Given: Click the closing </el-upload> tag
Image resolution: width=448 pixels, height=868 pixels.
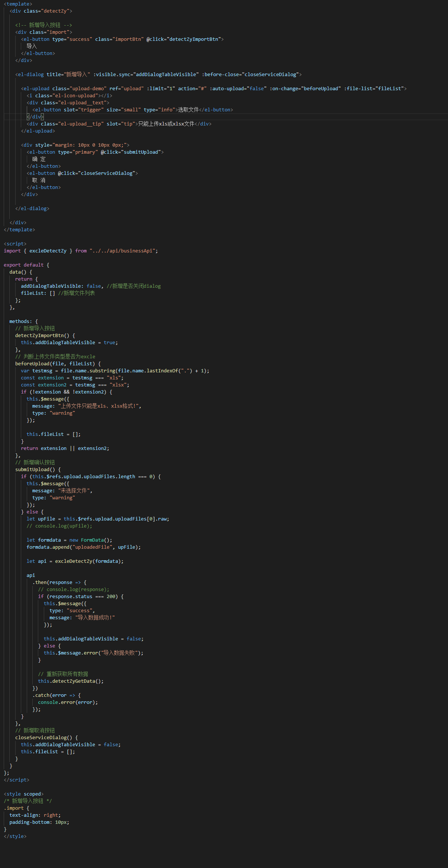Looking at the screenshot, I should click(38, 131).
